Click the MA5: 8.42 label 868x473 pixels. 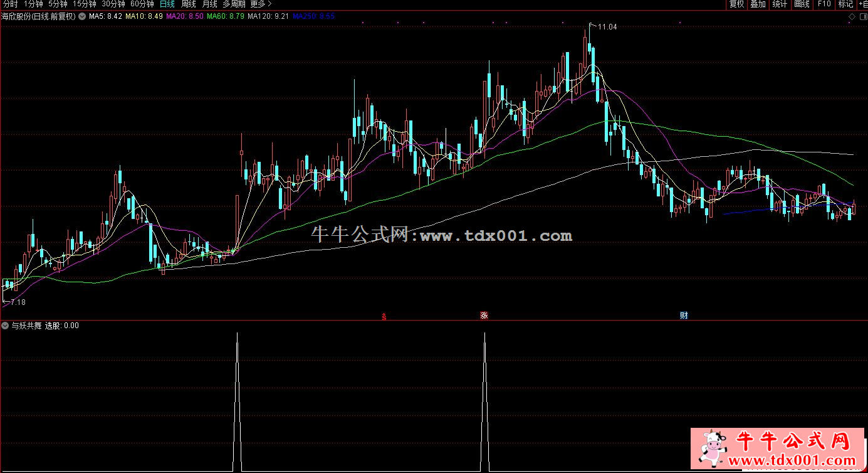(x=106, y=16)
